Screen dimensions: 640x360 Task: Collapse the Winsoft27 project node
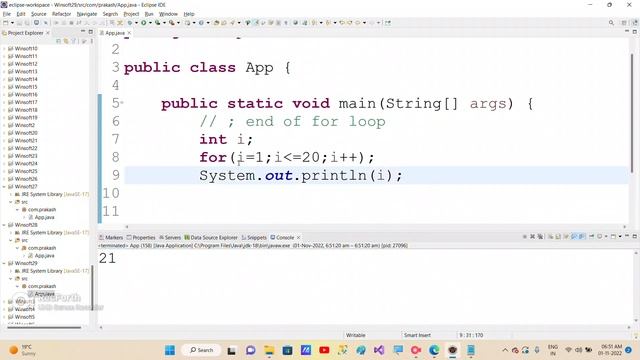(4, 187)
